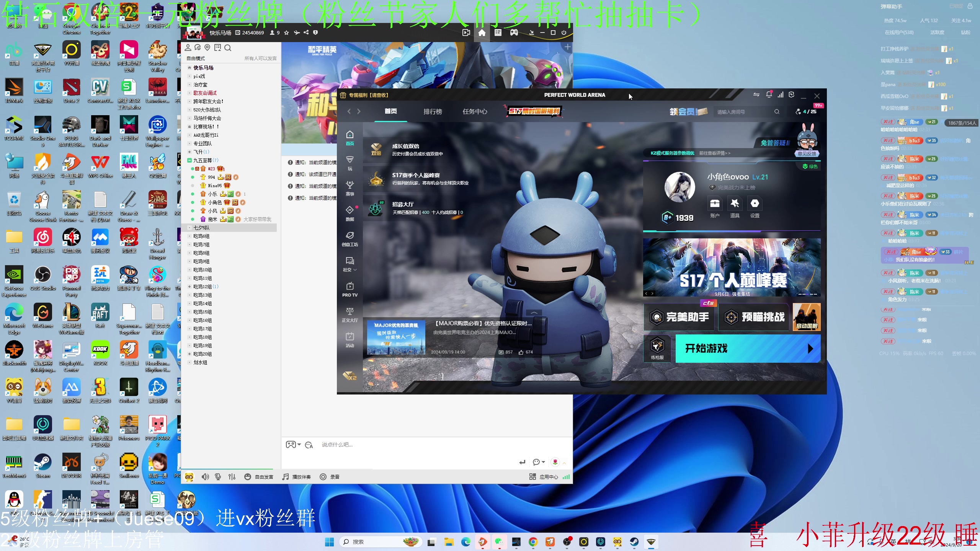Toggle the microphone icon in YY bottom bar

[218, 477]
